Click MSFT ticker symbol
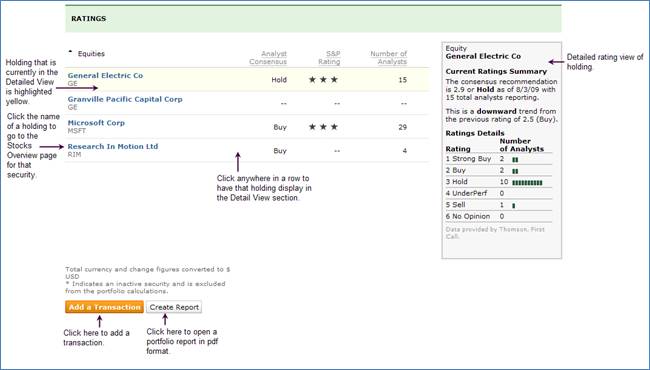The width and height of the screenshot is (650, 370). tap(77, 131)
